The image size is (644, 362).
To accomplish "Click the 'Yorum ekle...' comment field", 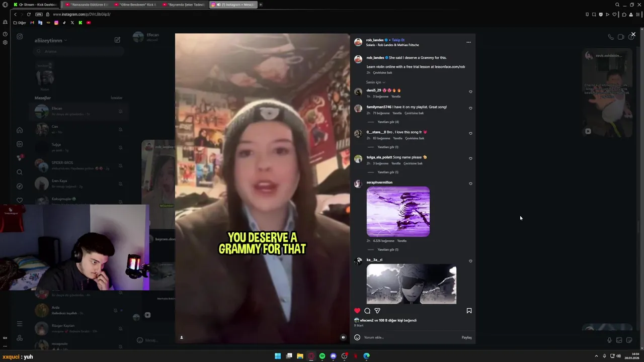I will pos(410,337).
